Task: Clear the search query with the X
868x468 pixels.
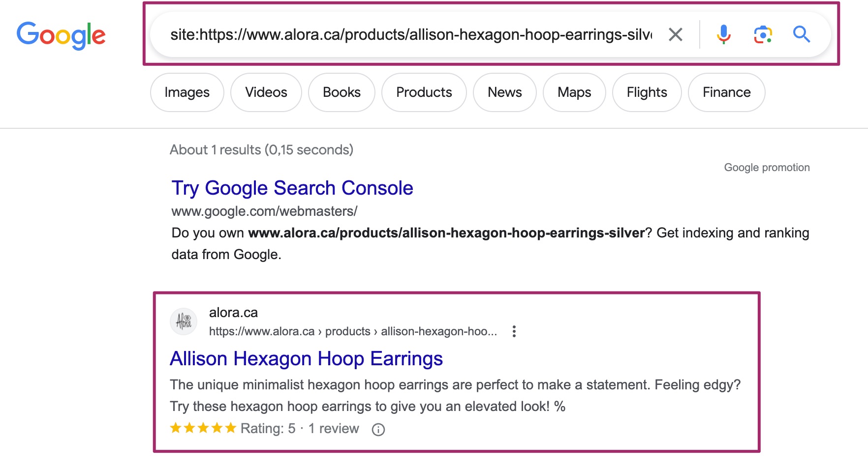Action: [676, 34]
